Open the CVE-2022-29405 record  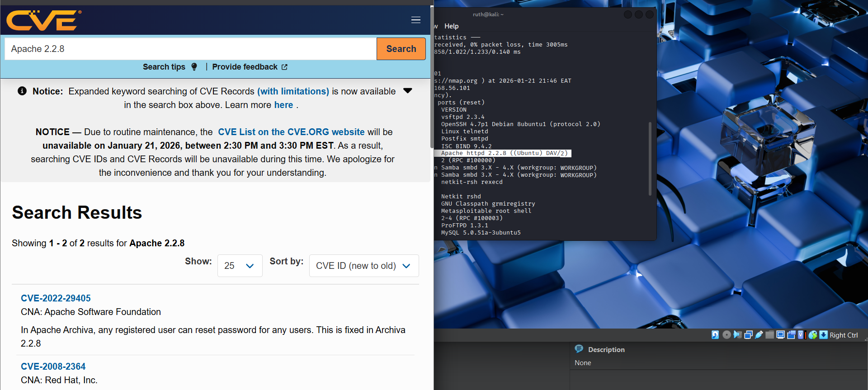[56, 298]
